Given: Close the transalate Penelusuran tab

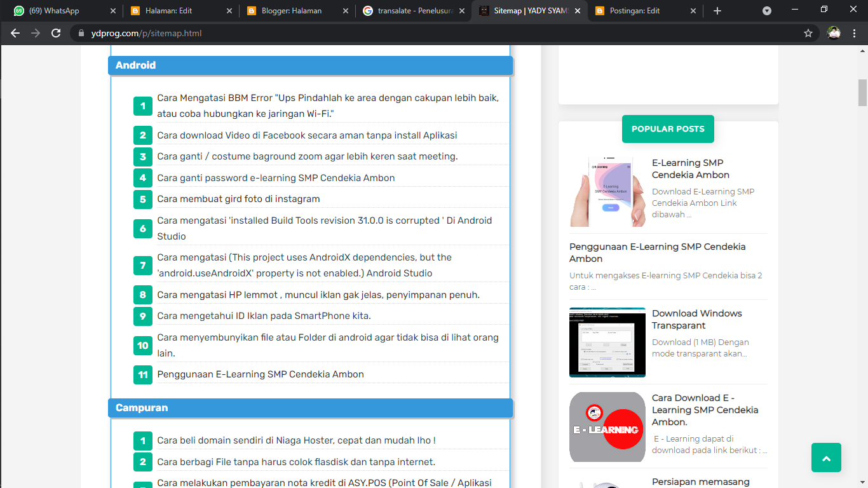Looking at the screenshot, I should click(x=461, y=11).
